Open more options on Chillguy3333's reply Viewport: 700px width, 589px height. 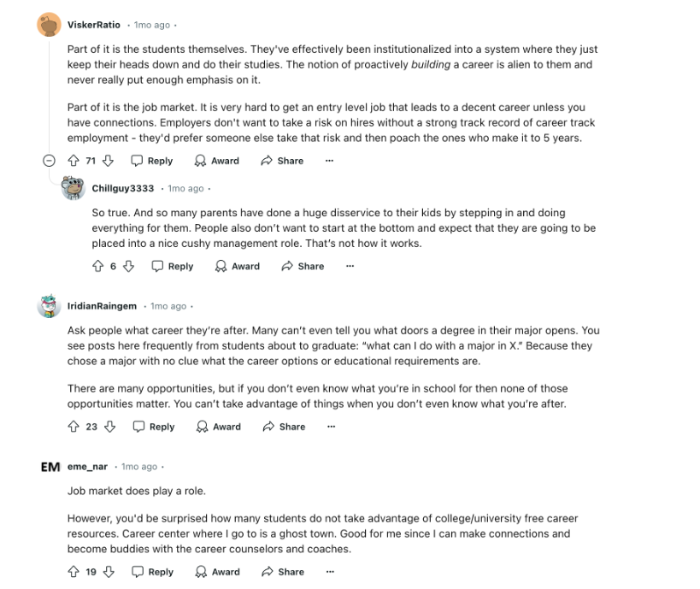pos(350,267)
